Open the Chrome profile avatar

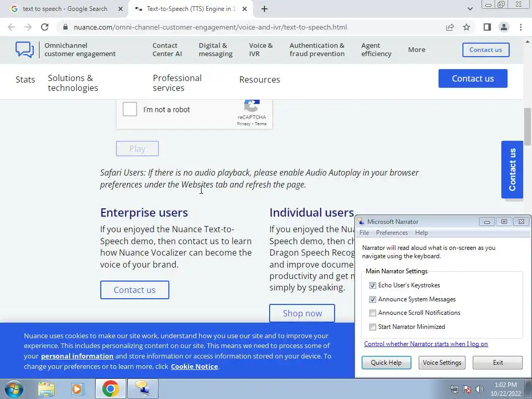[x=504, y=27]
